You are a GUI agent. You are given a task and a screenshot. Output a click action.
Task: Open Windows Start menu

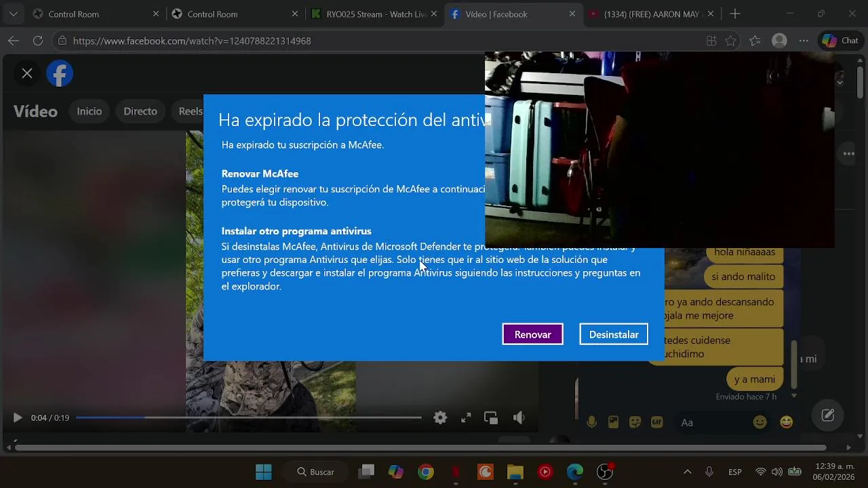[264, 472]
